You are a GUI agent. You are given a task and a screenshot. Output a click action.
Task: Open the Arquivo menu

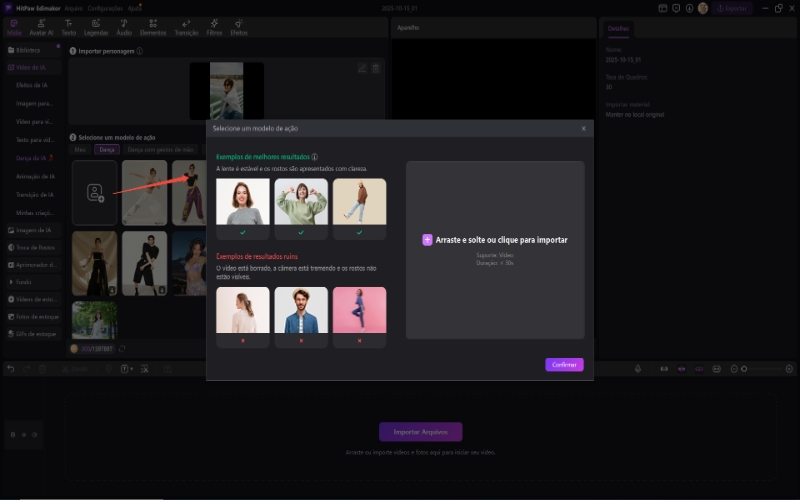73,8
